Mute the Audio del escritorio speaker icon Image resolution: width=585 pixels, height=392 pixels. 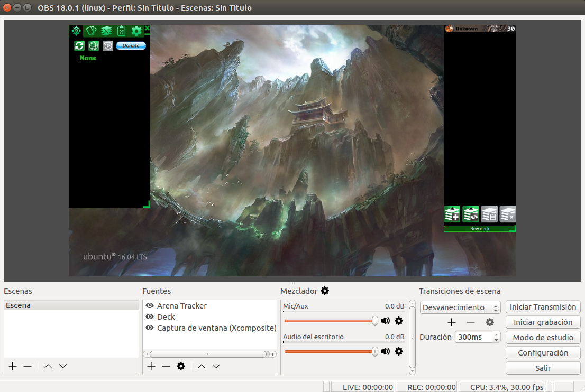[386, 351]
